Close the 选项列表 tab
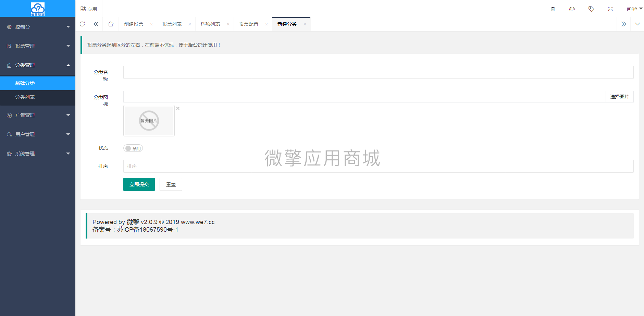The height and width of the screenshot is (316, 644). (x=228, y=24)
